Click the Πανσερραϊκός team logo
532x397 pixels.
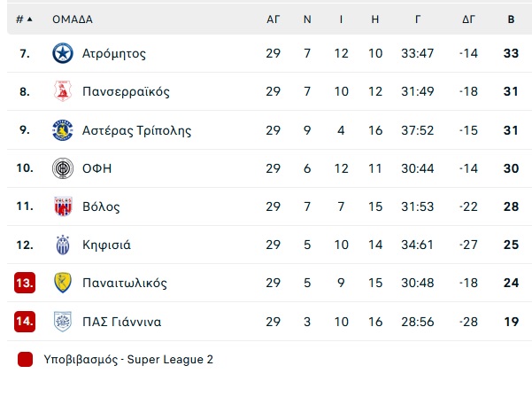click(x=63, y=91)
